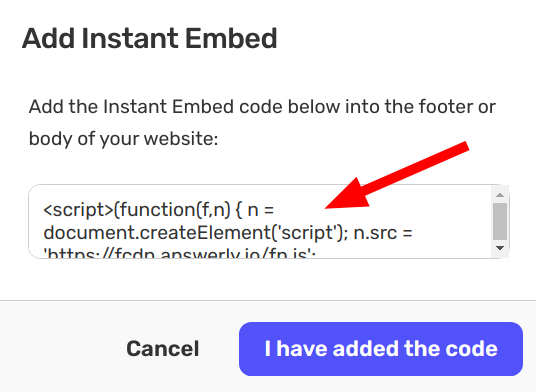Click the scroll up arrow of code box

click(x=500, y=195)
